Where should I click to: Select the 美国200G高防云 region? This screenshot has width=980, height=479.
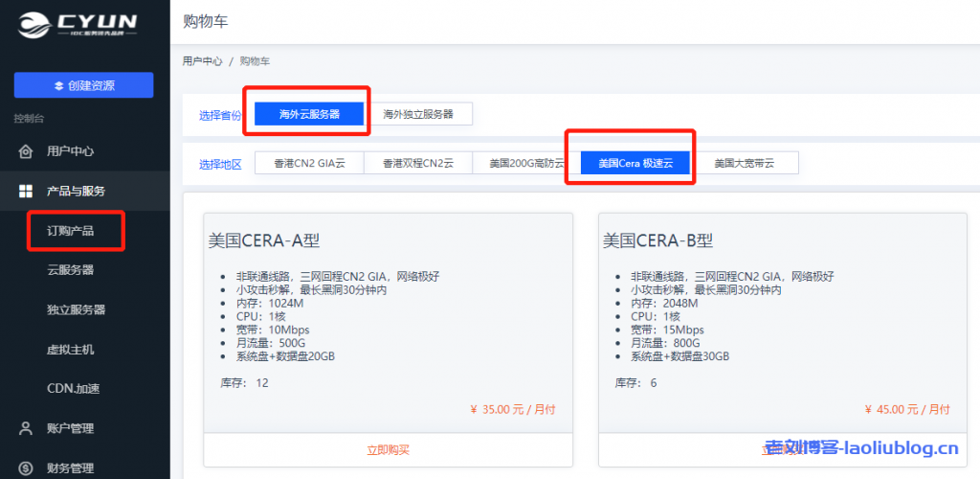tap(526, 163)
